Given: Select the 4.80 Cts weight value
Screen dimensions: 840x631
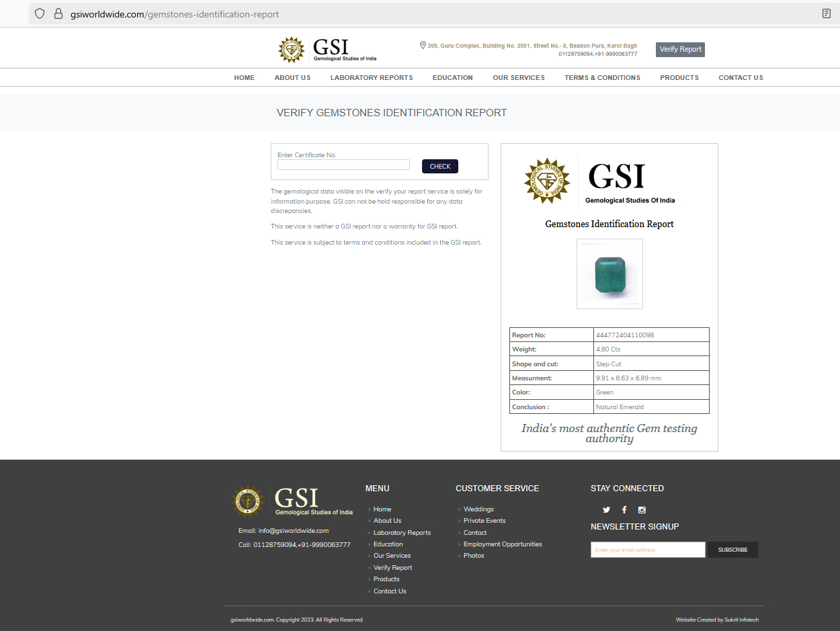Looking at the screenshot, I should point(651,349).
